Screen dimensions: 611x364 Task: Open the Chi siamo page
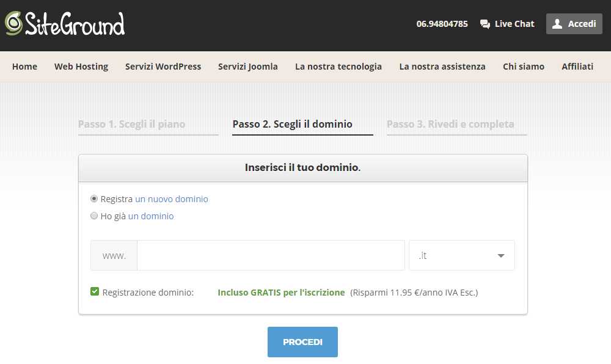(524, 67)
